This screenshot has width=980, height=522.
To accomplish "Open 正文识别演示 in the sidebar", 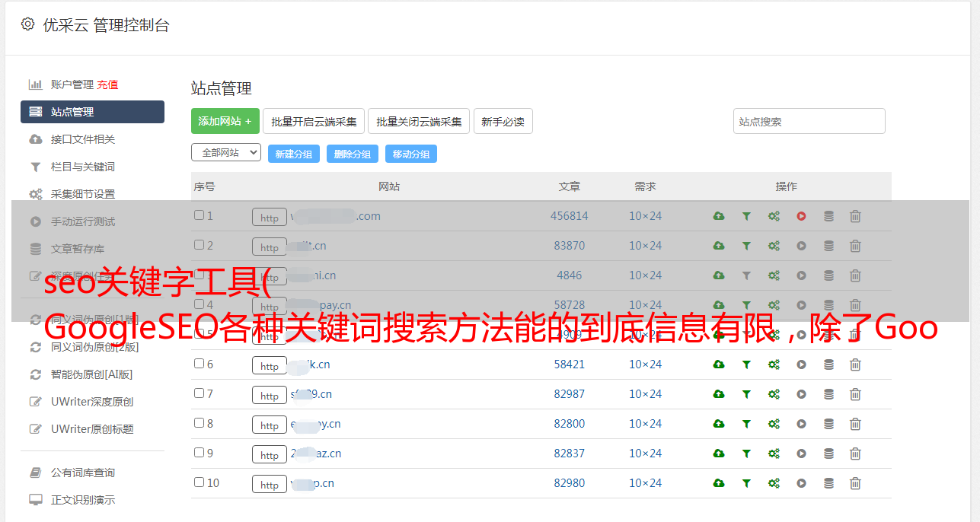I will coord(83,500).
